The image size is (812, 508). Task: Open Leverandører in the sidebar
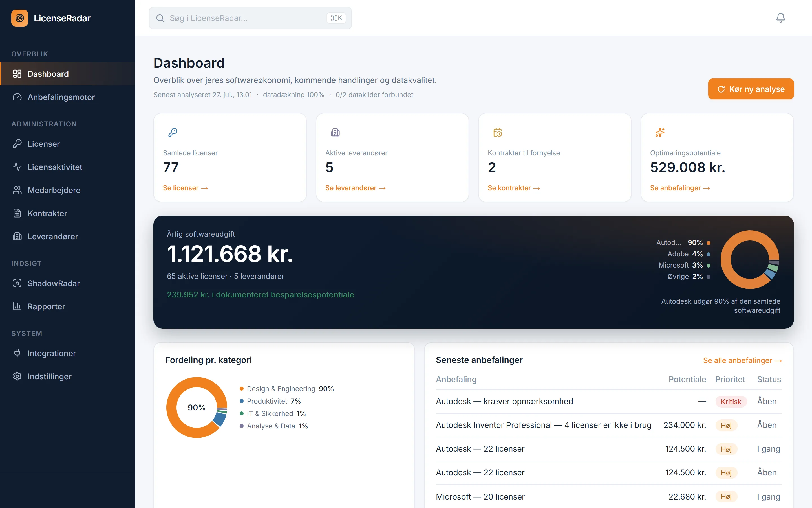pyautogui.click(x=67, y=236)
